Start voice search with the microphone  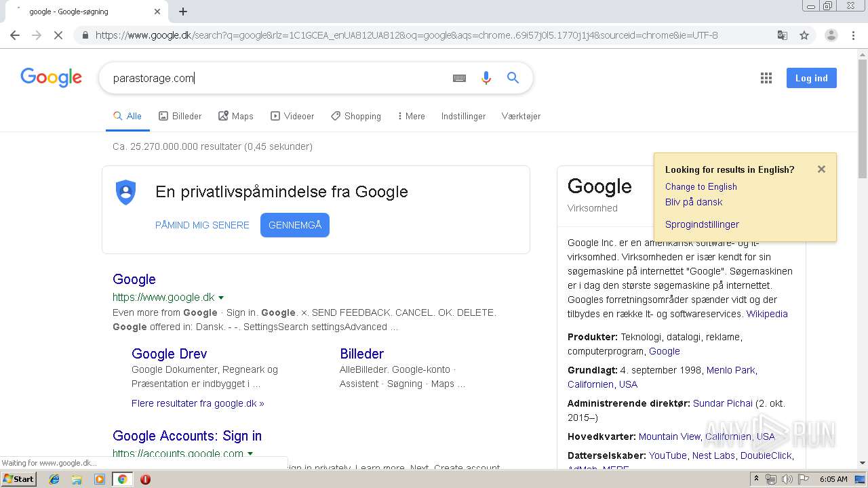click(486, 78)
